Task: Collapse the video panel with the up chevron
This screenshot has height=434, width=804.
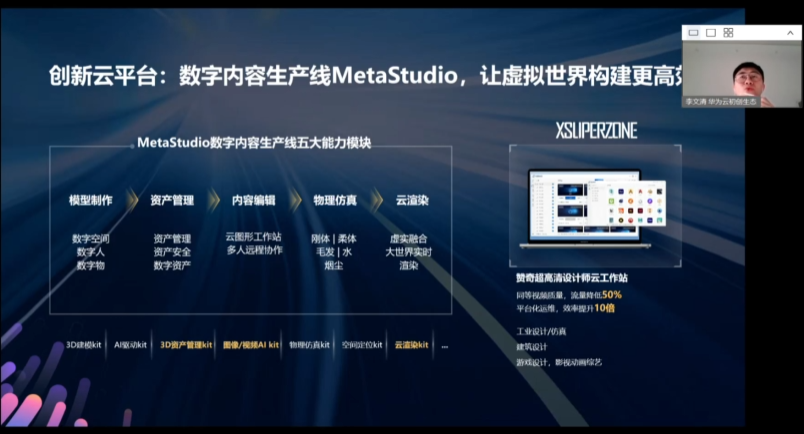Action: click(x=790, y=33)
